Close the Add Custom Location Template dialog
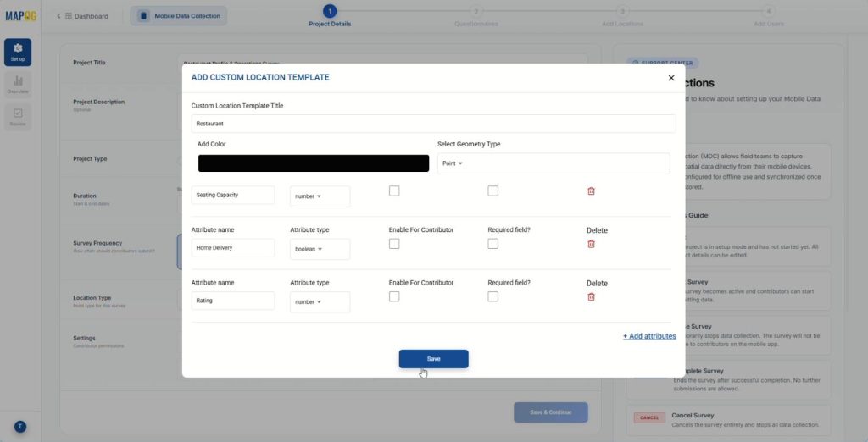The height and width of the screenshot is (442, 868). pos(671,78)
